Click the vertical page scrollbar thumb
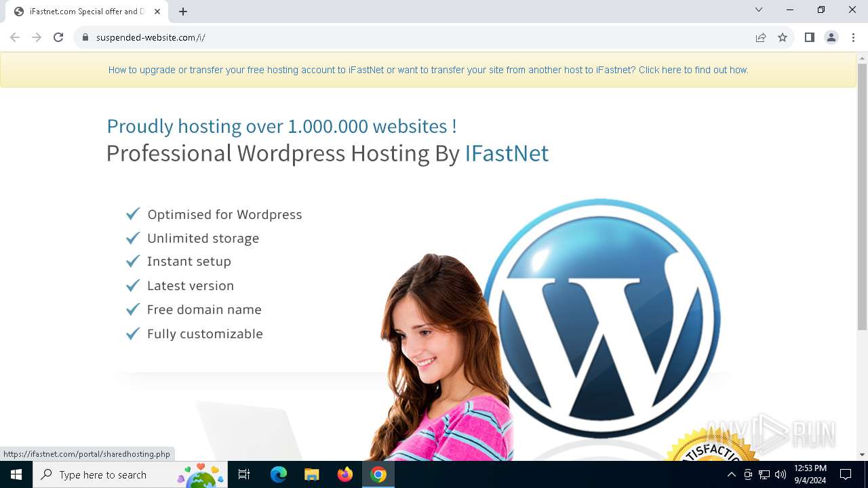Viewport: 868px width, 488px height. [862, 197]
